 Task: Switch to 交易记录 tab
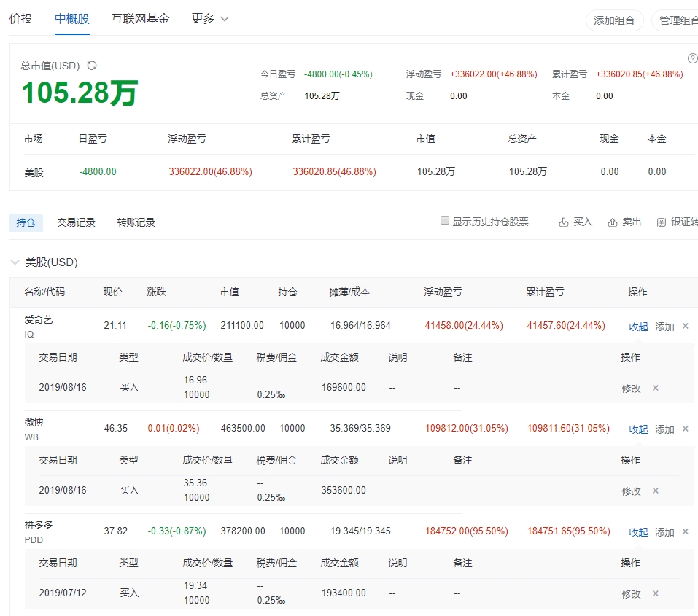[76, 222]
